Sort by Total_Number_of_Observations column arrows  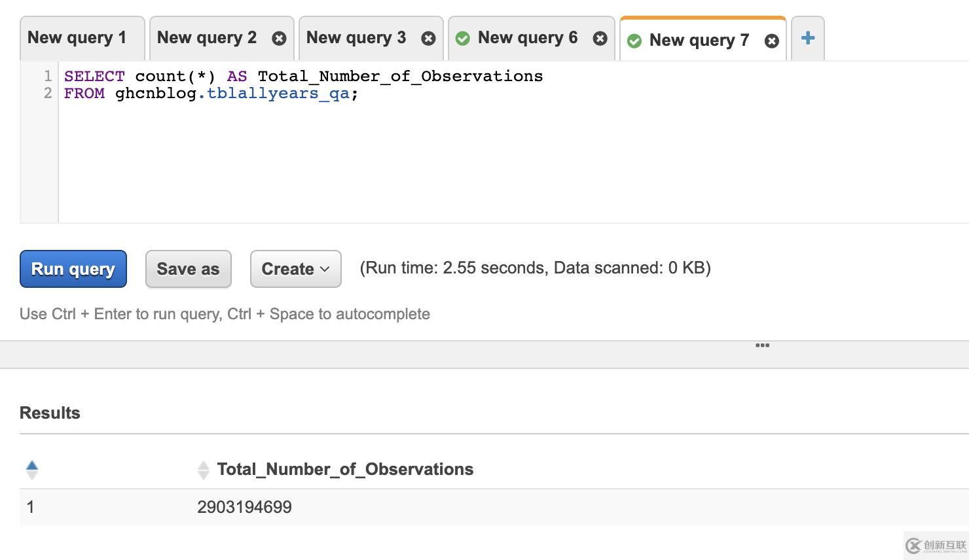[x=204, y=470]
